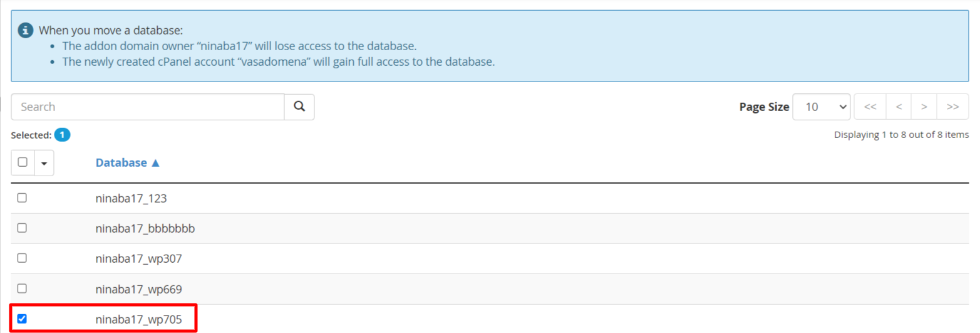This screenshot has height=333, width=980.
Task: Click the ninaba17_wp669 database name
Action: point(138,289)
